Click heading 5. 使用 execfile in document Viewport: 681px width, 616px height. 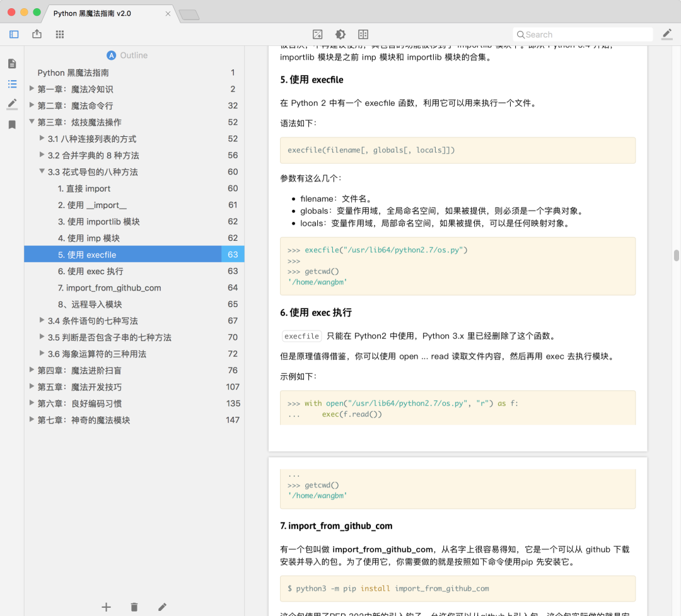tap(312, 80)
